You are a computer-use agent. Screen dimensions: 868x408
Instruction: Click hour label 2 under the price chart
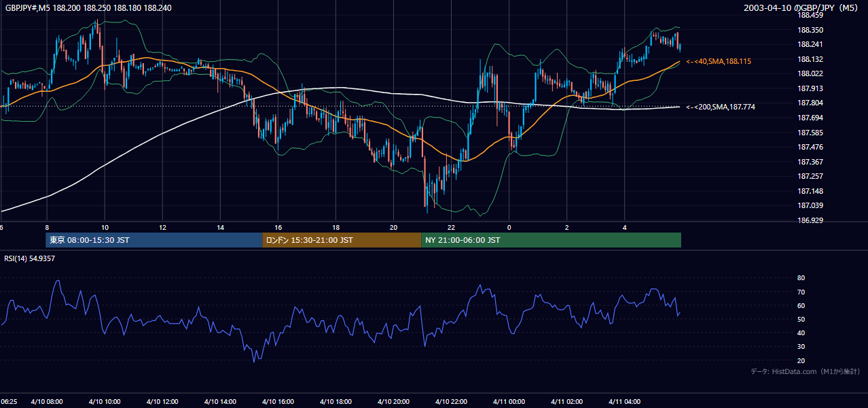pyautogui.click(x=566, y=227)
